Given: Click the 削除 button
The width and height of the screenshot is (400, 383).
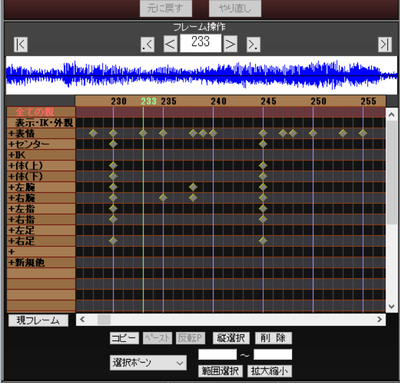Looking at the screenshot, I should [273, 338].
